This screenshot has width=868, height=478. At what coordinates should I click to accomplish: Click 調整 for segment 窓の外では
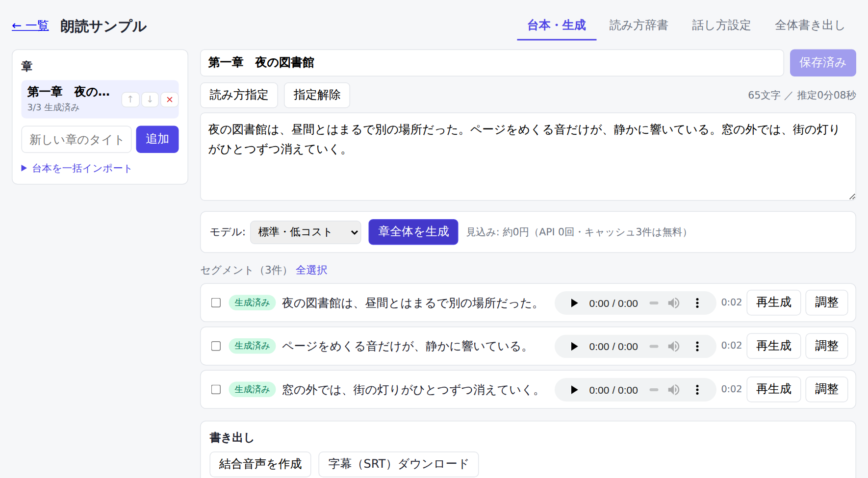(x=827, y=389)
